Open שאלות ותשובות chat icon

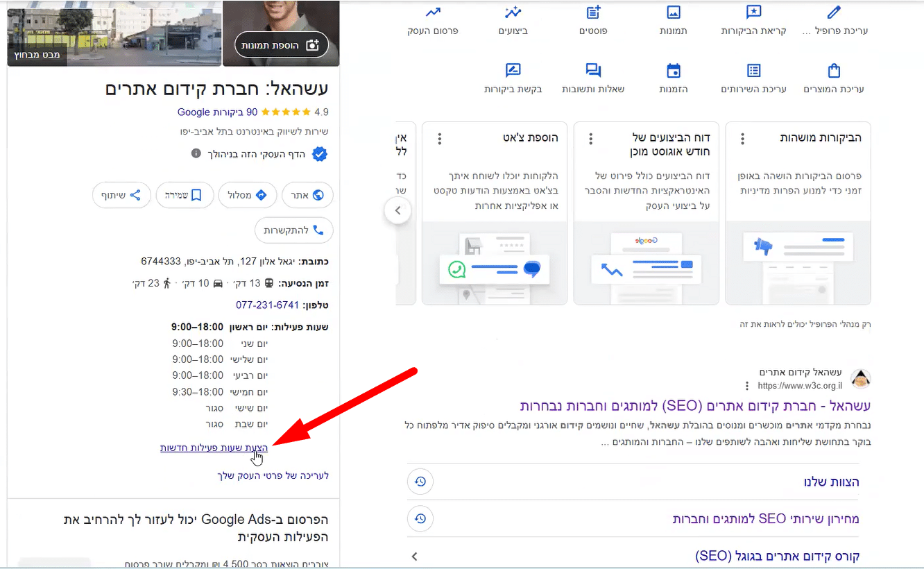pos(594,71)
